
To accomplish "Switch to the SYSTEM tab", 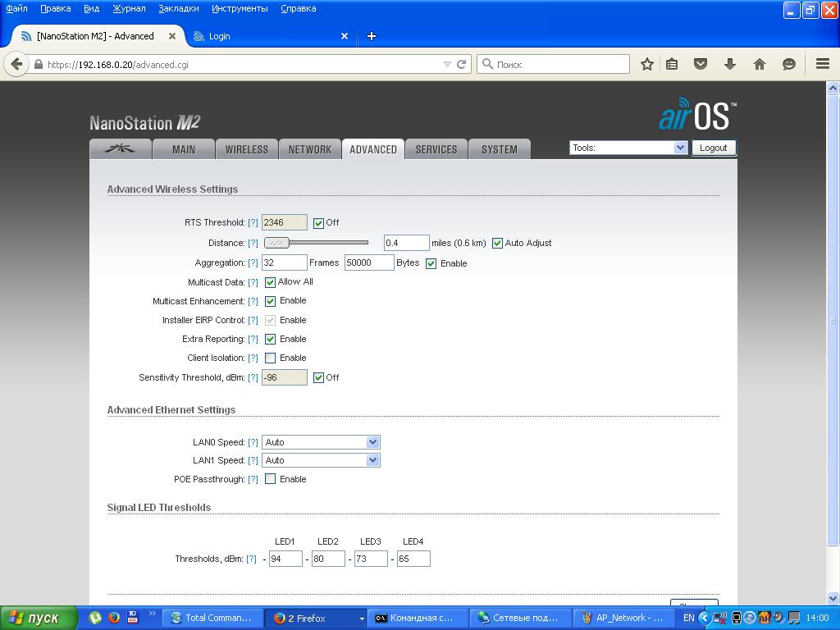I will tap(500, 149).
